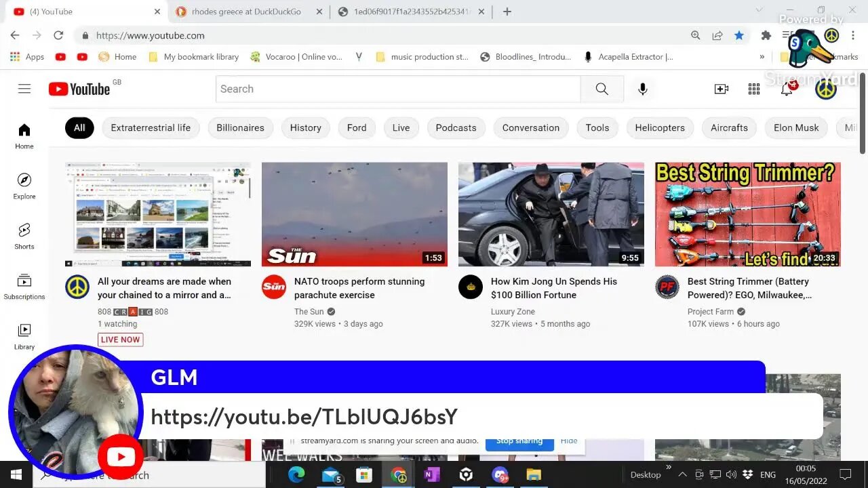Click Stop sharing button

pyautogui.click(x=519, y=441)
